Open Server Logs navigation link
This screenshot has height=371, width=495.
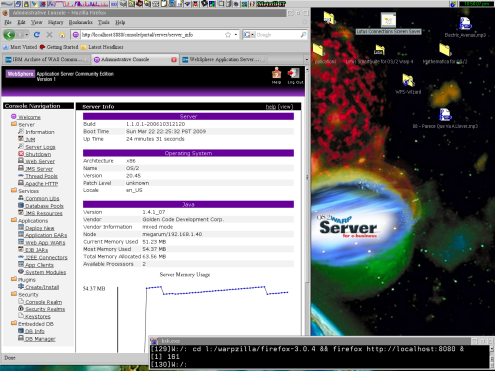pyautogui.click(x=40, y=147)
